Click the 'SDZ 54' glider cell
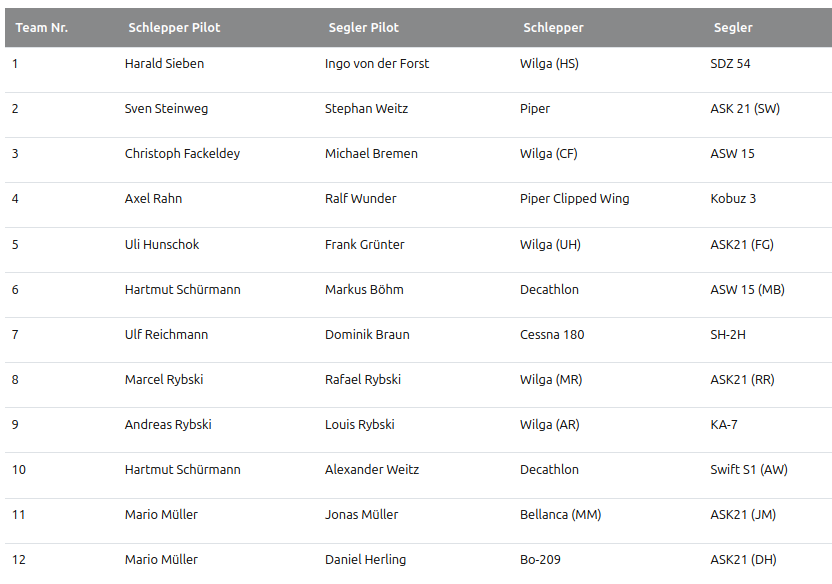This screenshot has height=584, width=832. coord(730,64)
